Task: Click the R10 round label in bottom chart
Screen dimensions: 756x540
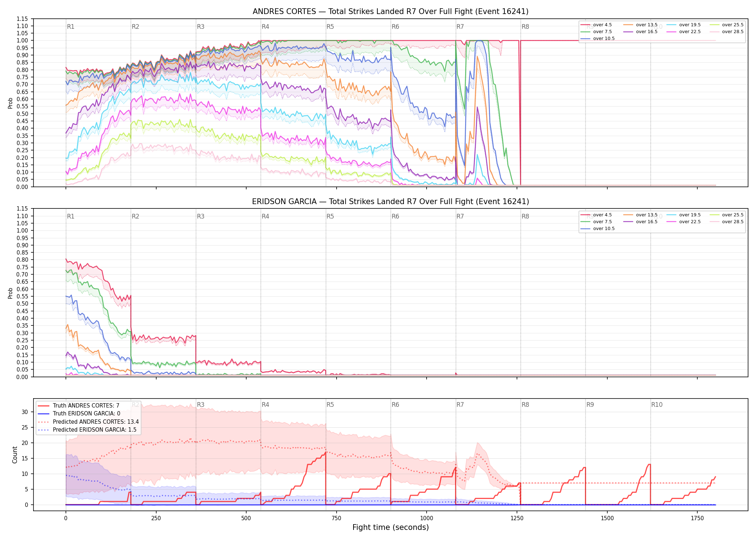Action: pyautogui.click(x=657, y=405)
